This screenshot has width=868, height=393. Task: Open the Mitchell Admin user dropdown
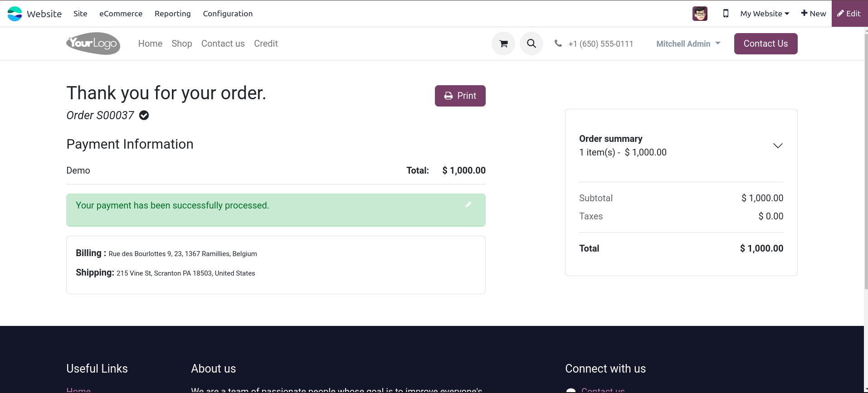point(688,44)
